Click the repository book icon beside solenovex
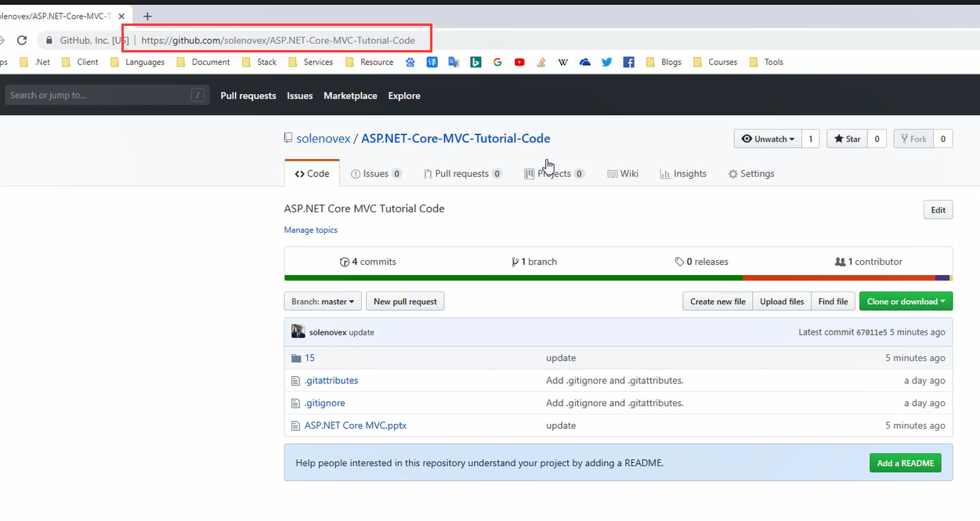Viewport: 980px width, 521px height. [x=288, y=139]
